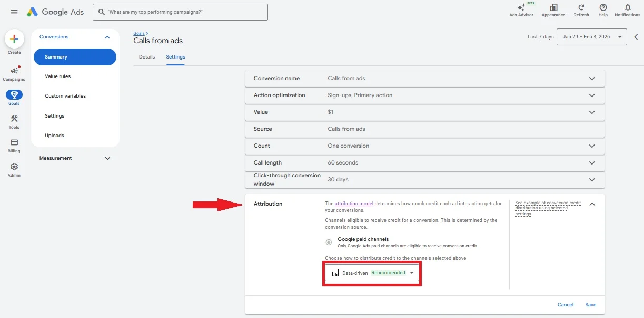Open the hamburger navigation menu

[14, 12]
